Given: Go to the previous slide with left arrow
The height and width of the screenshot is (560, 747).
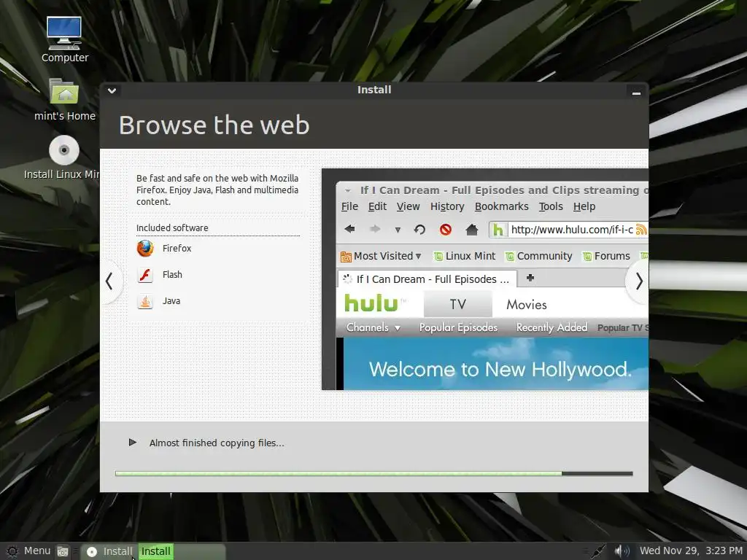Looking at the screenshot, I should point(109,281).
